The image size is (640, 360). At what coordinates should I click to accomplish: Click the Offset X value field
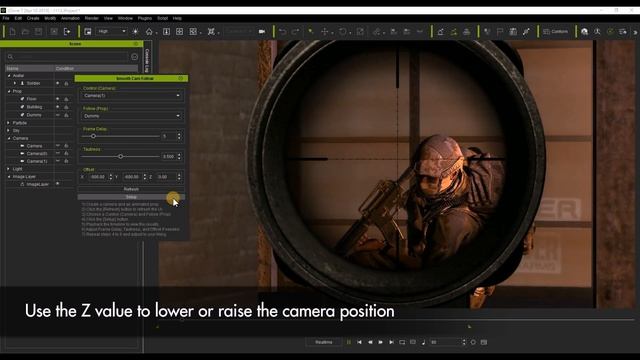coord(98,177)
